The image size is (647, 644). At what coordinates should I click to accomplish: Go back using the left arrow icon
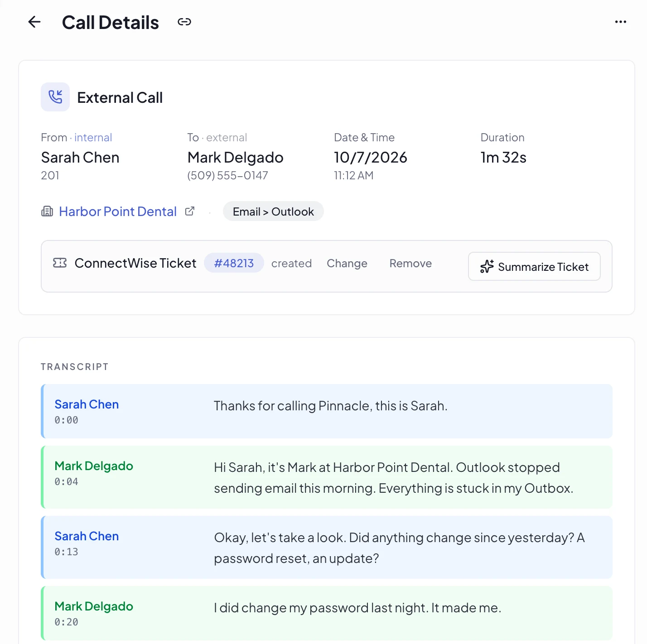coord(34,22)
